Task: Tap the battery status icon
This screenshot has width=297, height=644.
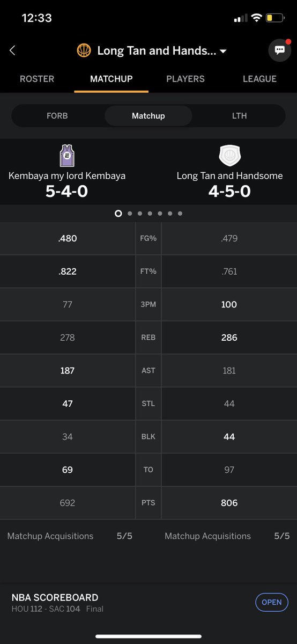Action: pos(275,18)
